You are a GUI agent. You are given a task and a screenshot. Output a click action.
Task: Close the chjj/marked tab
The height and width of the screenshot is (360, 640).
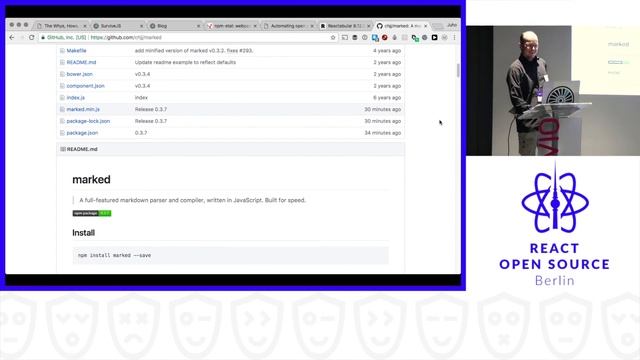(x=426, y=26)
